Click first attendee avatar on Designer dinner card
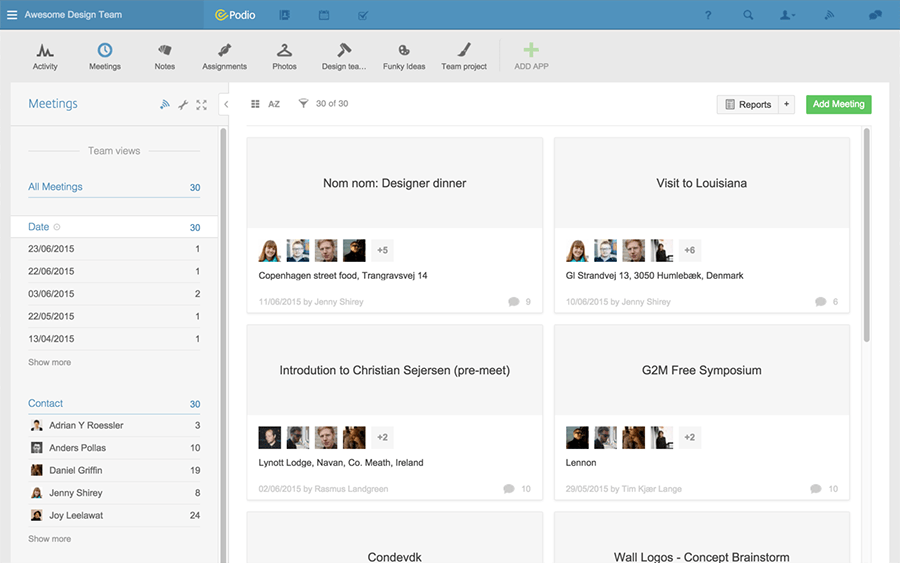Viewport: 900px width, 563px height. [270, 250]
